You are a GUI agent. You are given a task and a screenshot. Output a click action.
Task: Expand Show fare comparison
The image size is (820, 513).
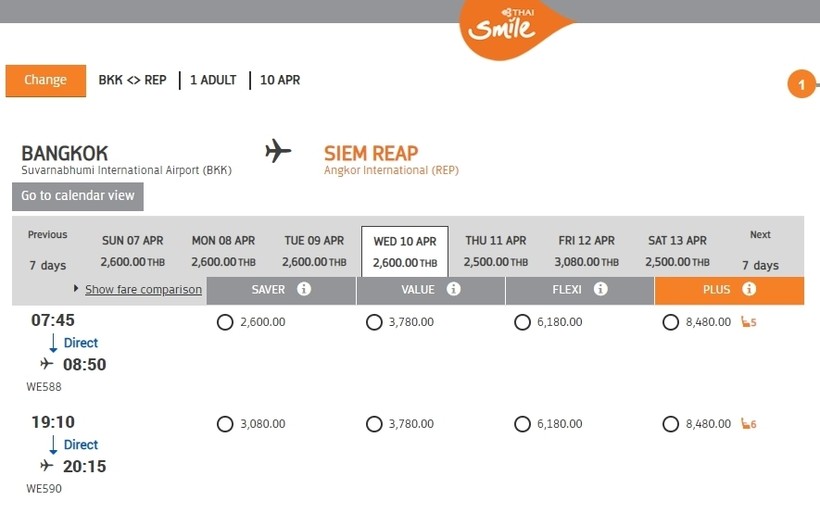coord(143,289)
